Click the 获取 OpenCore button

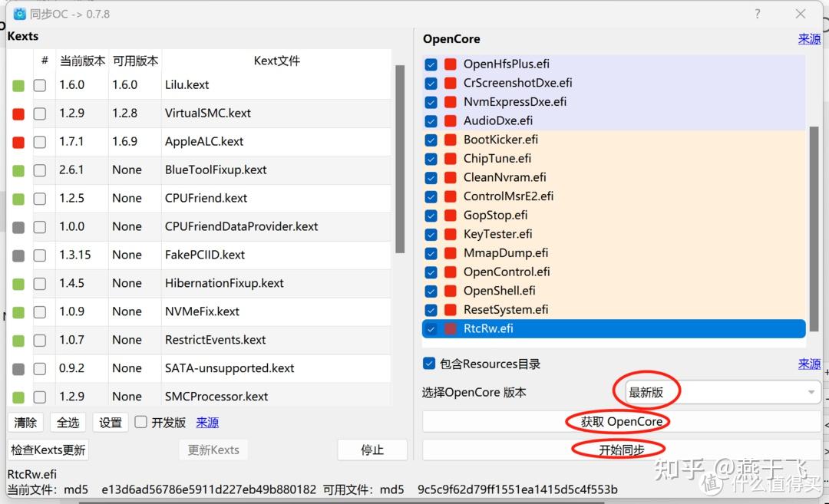pyautogui.click(x=621, y=422)
